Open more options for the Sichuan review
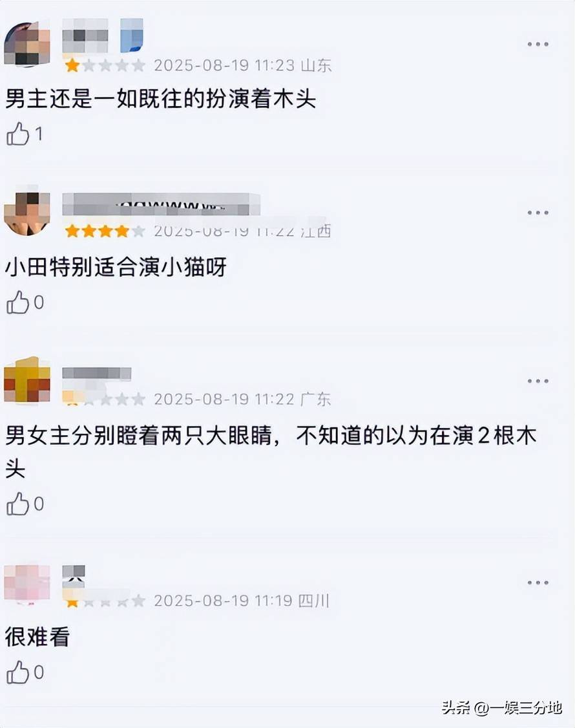The width and height of the screenshot is (575, 728). 538,583
